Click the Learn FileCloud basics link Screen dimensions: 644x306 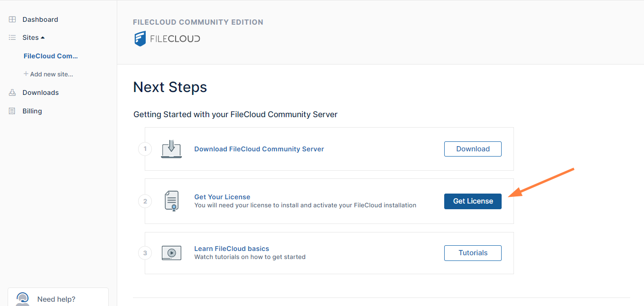click(231, 248)
